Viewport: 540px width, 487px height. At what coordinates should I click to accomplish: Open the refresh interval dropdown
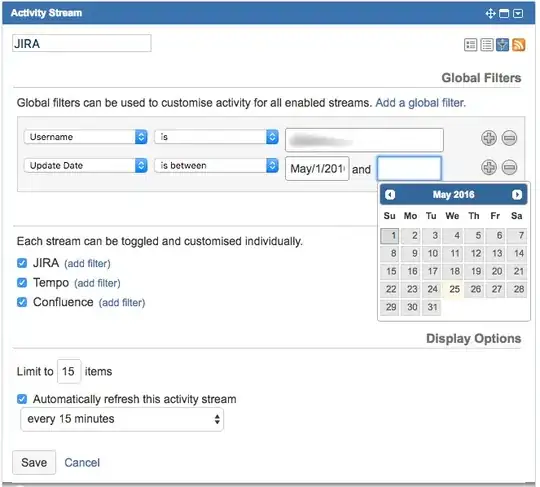[x=122, y=419]
